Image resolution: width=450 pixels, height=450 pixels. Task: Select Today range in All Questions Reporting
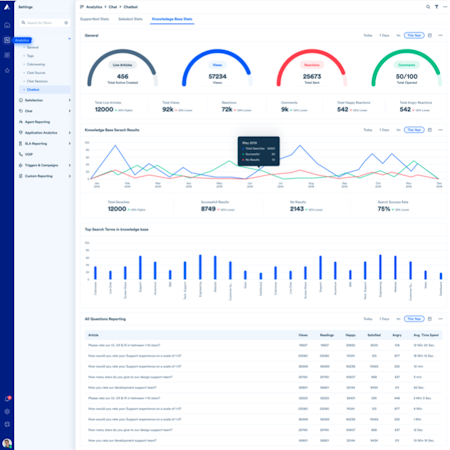click(368, 319)
